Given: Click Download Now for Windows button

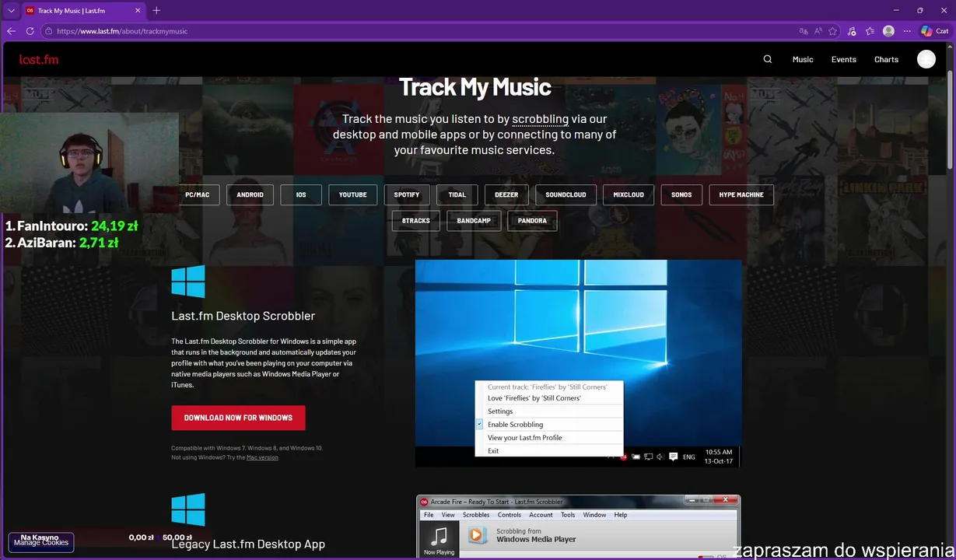Looking at the screenshot, I should click(x=238, y=418).
